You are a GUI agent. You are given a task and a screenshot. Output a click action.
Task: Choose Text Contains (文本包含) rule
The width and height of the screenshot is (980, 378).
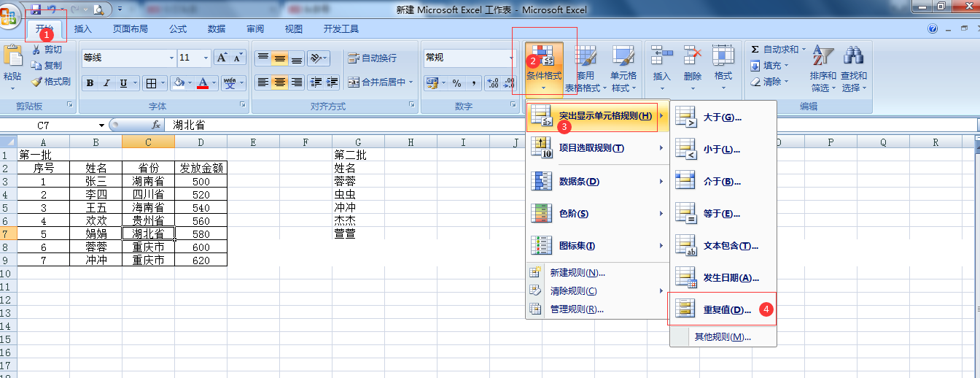tap(723, 245)
